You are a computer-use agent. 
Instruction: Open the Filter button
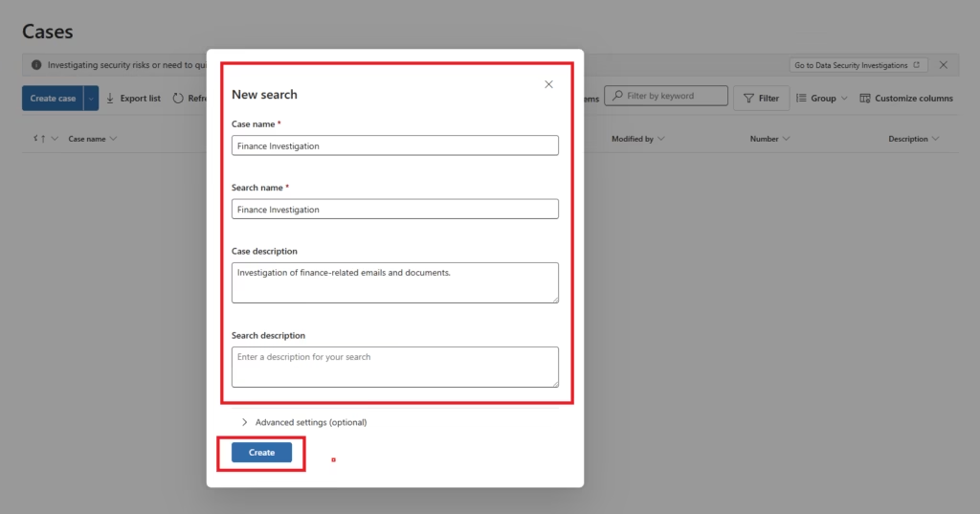pos(761,99)
